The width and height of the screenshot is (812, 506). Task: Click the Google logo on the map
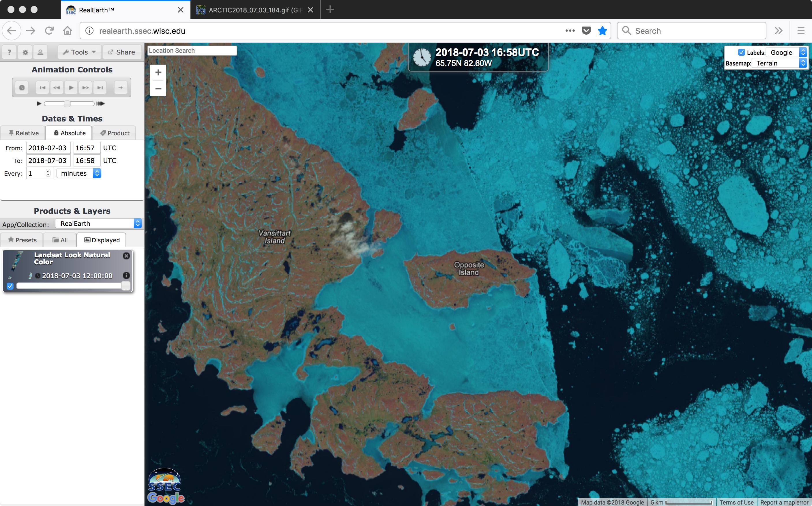(x=166, y=498)
